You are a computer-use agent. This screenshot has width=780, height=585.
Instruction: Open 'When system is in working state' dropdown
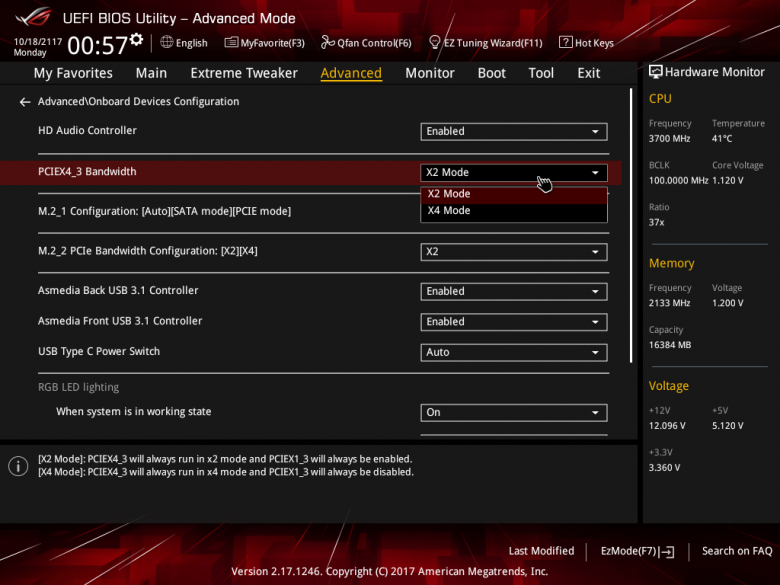513,412
